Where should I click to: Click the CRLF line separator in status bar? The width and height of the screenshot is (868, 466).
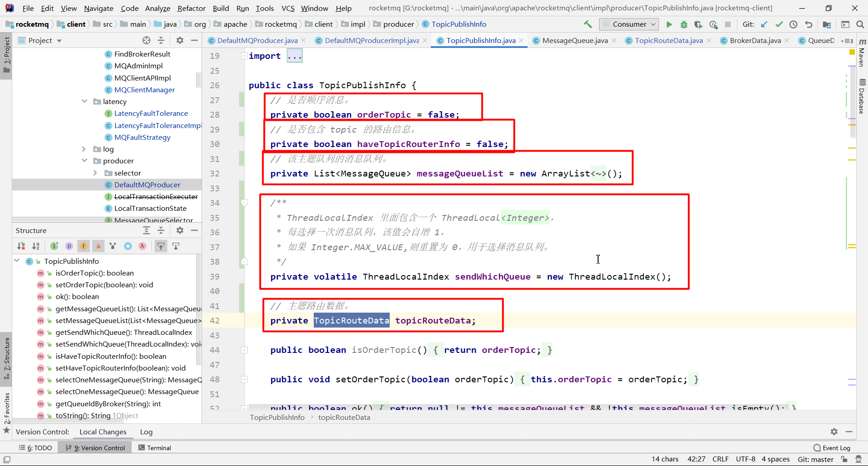click(x=721, y=459)
